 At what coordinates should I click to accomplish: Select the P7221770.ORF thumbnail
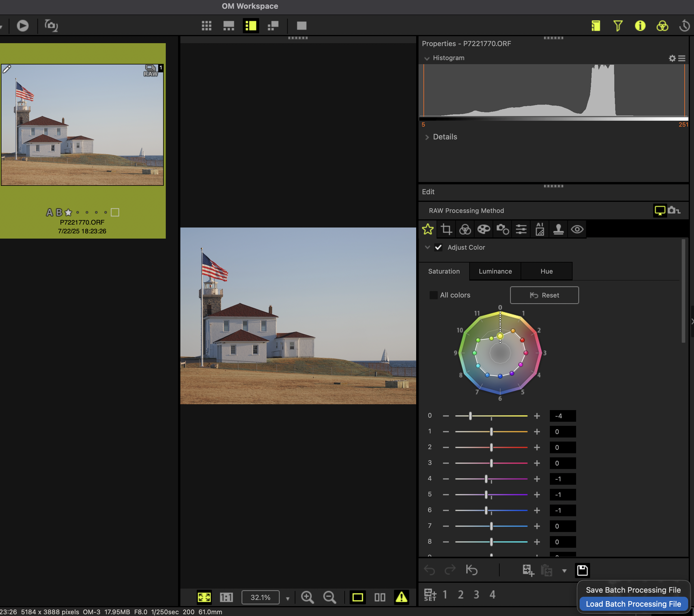82,125
